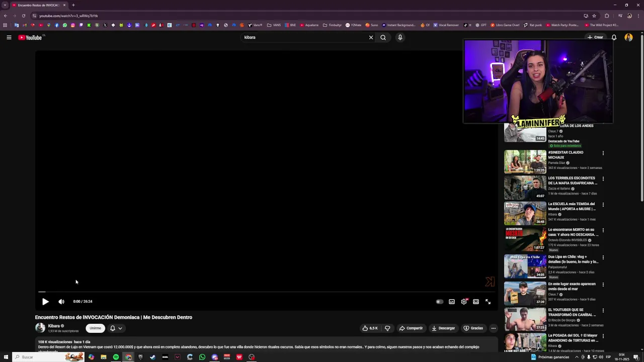Switch to theater mode view
The height and width of the screenshot is (362, 644).
pyautogui.click(x=476, y=302)
